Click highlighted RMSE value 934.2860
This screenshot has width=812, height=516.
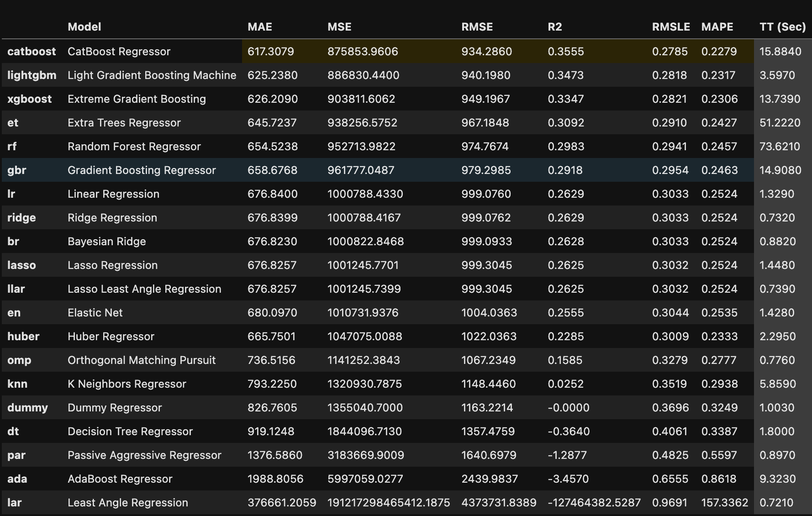(487, 52)
